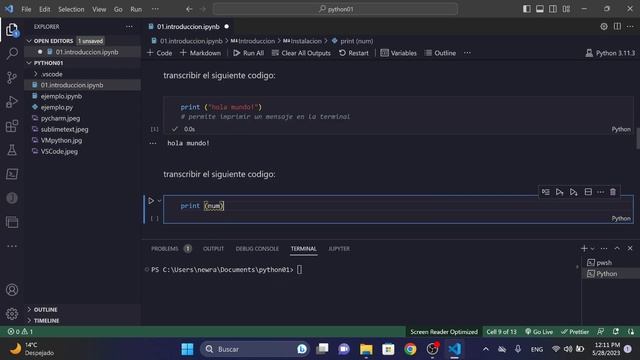This screenshot has width=640, height=360.
Task: Open the notebook settings gear icon
Action: tap(604, 27)
